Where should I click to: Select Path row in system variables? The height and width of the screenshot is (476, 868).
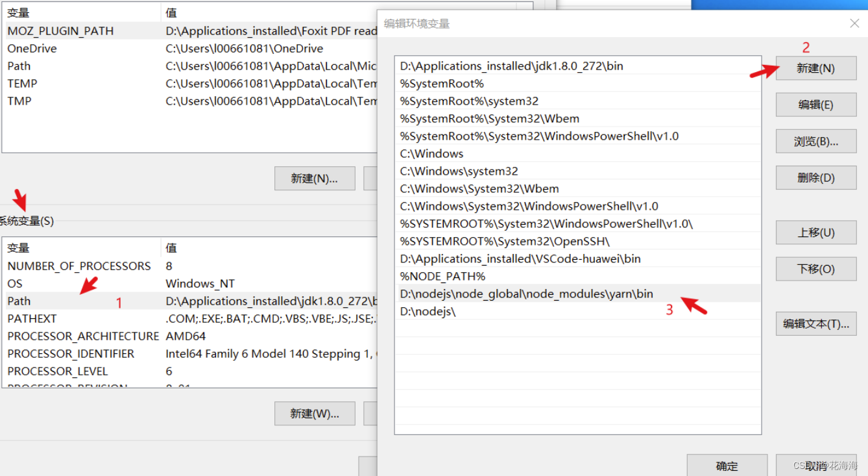190,301
